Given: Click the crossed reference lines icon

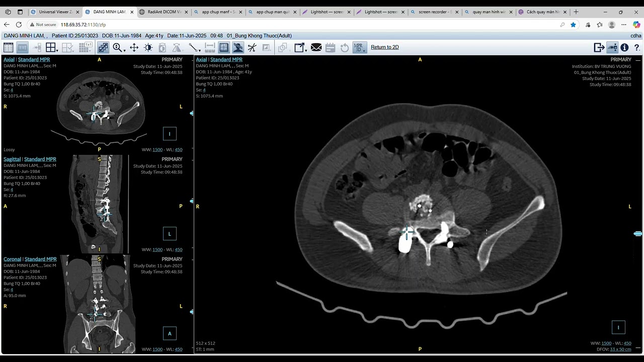Looking at the screenshot, I should [252, 47].
